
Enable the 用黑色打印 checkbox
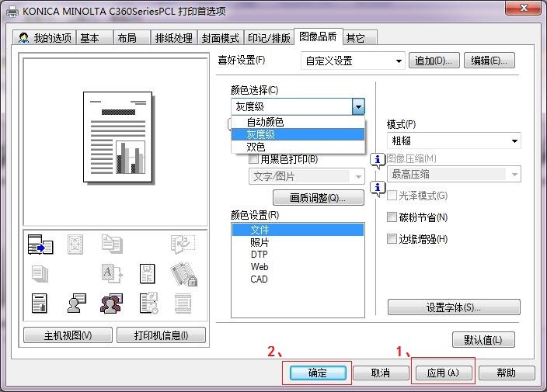click(x=253, y=159)
